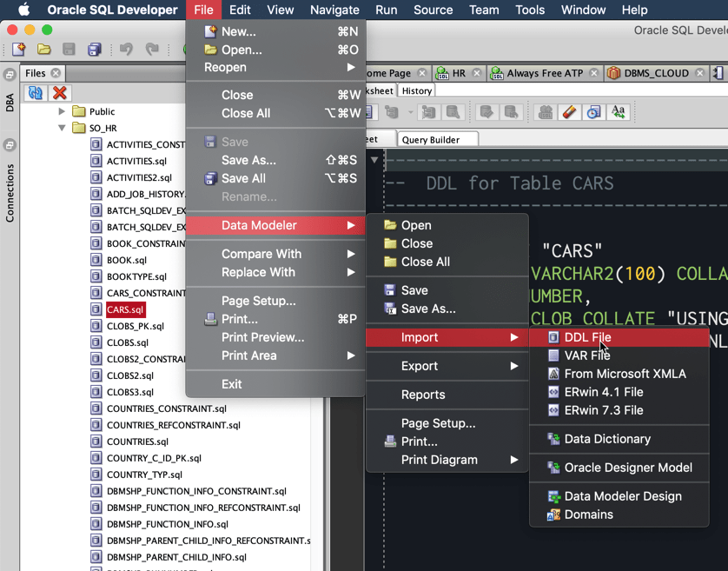Choose Data Modeler Design import
Image resolution: width=728 pixels, height=571 pixels.
[619, 496]
